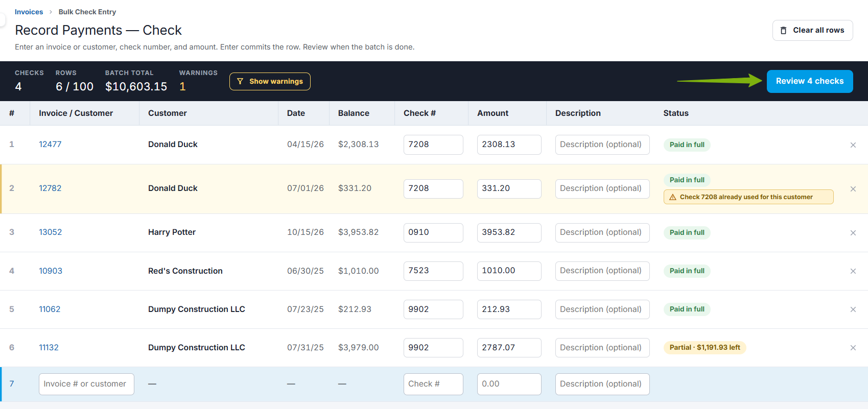Screen dimensions: 868x409
Task: Click the 'Partial · $1,191.93 left' status badge
Action: pos(705,348)
